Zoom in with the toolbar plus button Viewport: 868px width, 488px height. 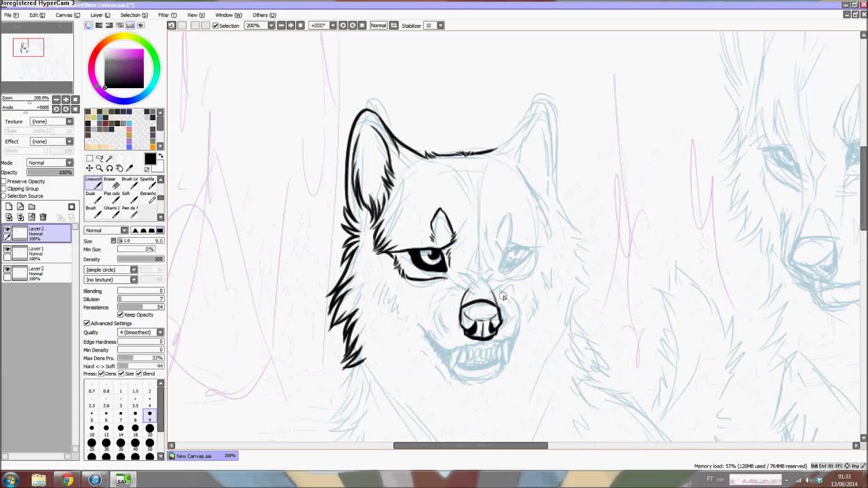click(x=291, y=26)
